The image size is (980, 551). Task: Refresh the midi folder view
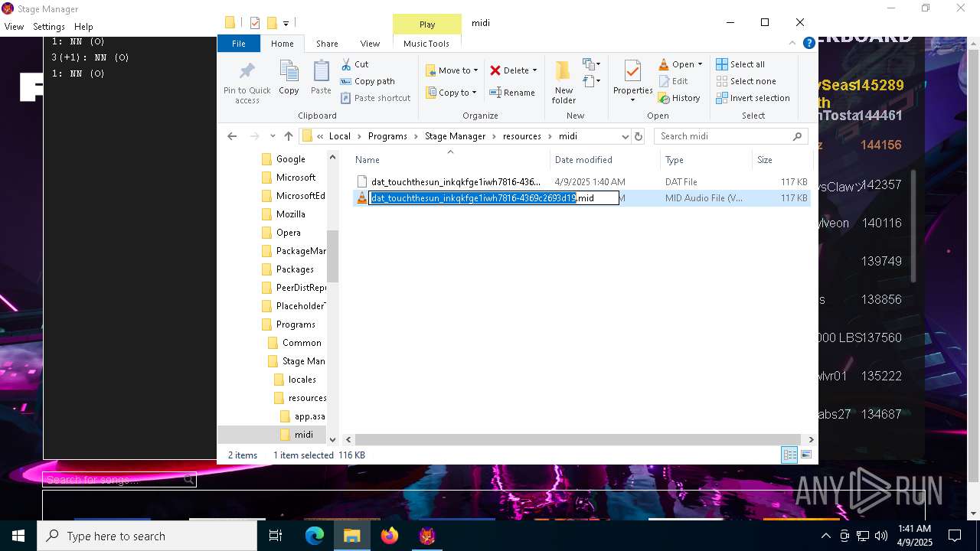tap(639, 136)
